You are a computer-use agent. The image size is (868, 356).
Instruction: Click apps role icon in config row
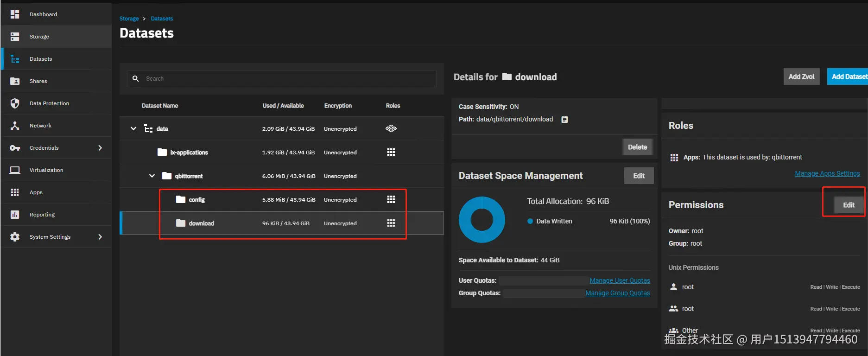click(391, 199)
